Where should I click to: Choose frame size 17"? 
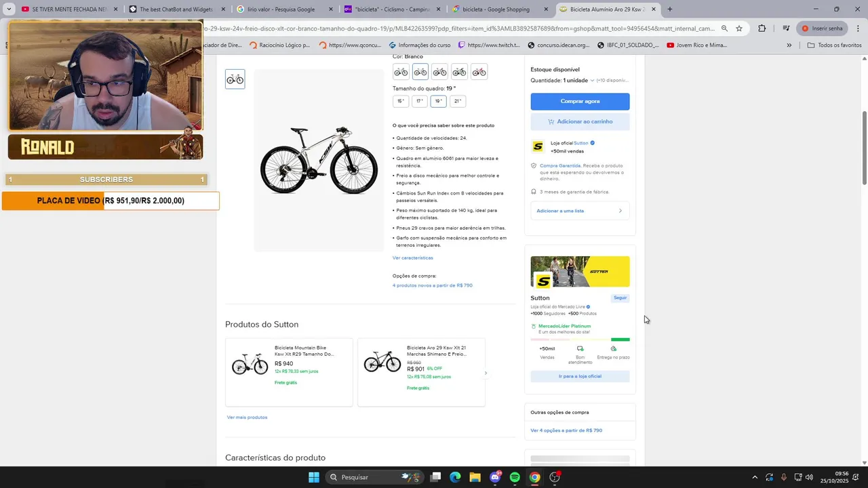[x=420, y=101]
